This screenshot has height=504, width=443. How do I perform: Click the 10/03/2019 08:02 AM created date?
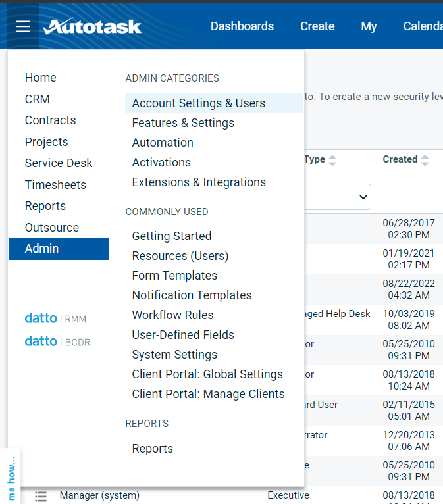click(409, 320)
